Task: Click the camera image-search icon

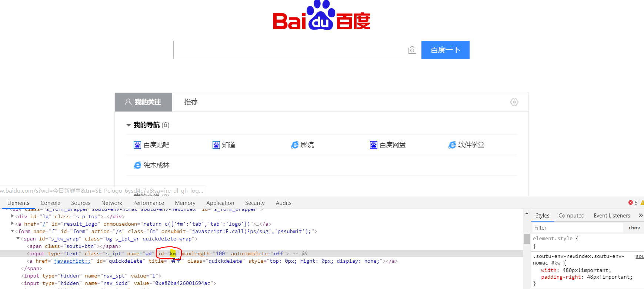Action: (412, 50)
